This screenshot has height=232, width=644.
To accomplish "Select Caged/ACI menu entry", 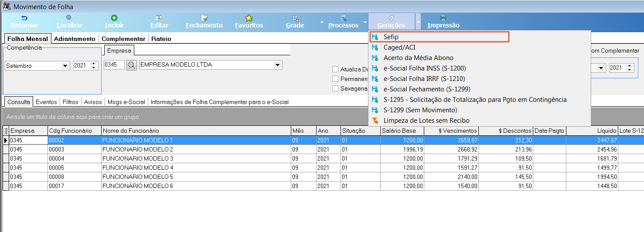I will click(x=479, y=47).
